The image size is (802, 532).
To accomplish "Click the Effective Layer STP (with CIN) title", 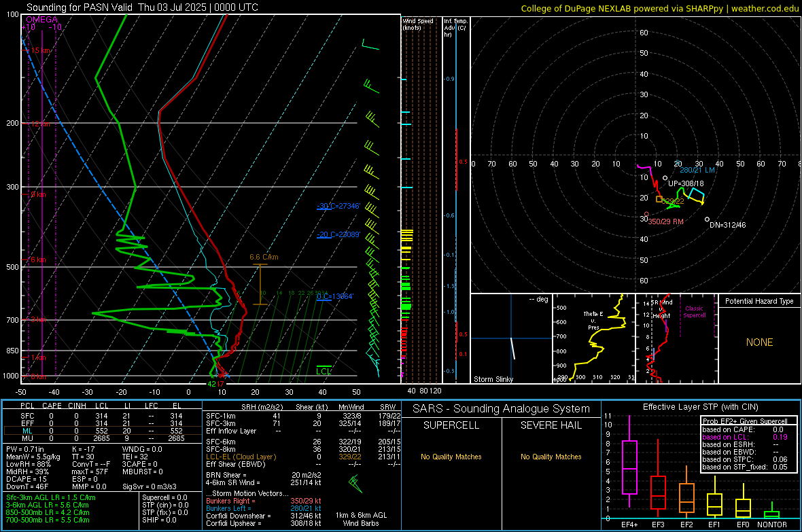I will [x=700, y=407].
